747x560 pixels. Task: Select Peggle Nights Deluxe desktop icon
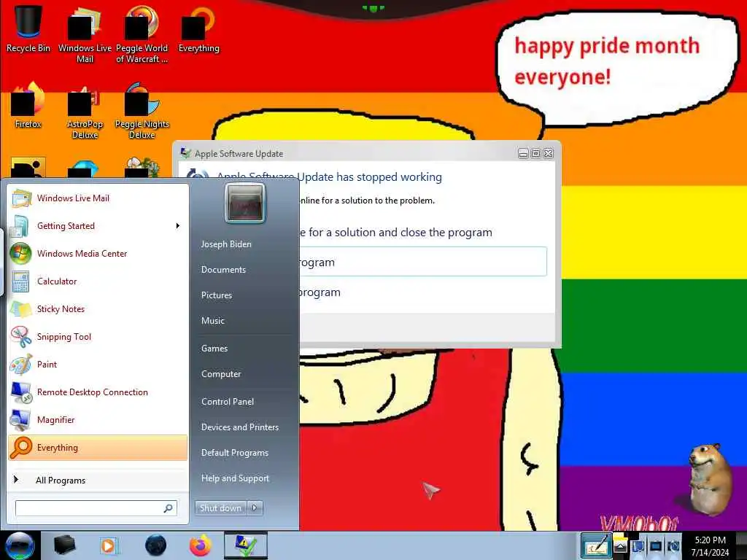click(142, 112)
